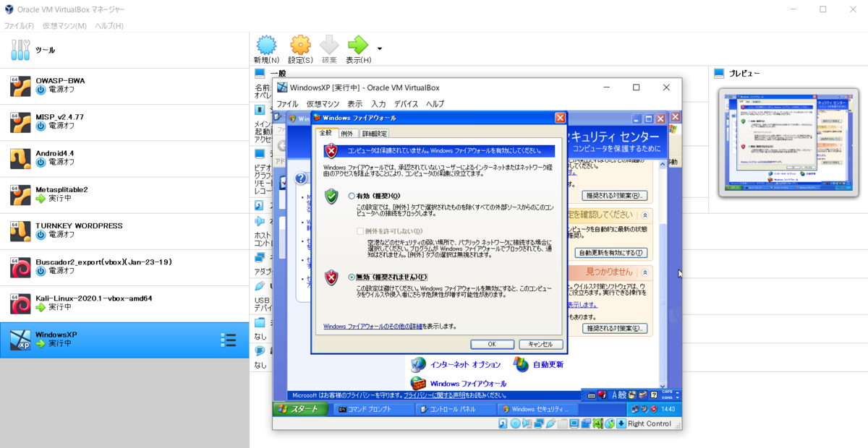Switch to Windows セキュリティ taskbar button

click(x=538, y=409)
